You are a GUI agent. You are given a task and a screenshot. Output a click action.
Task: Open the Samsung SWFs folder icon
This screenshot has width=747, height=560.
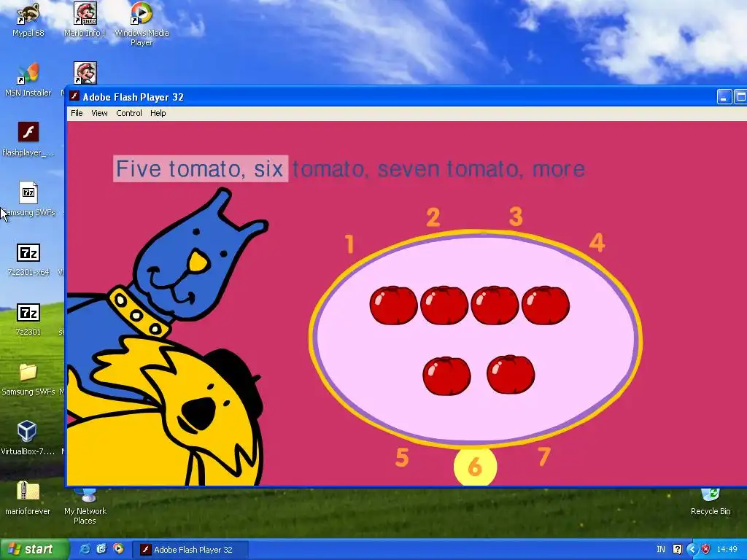coord(28,379)
